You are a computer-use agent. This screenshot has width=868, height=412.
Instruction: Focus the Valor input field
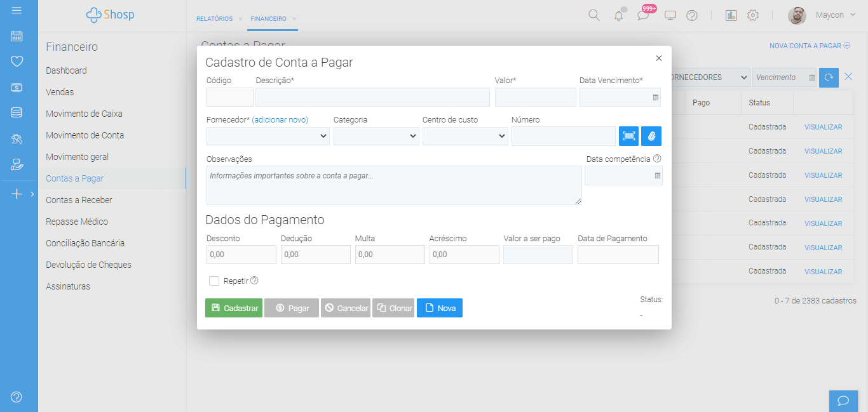point(536,97)
